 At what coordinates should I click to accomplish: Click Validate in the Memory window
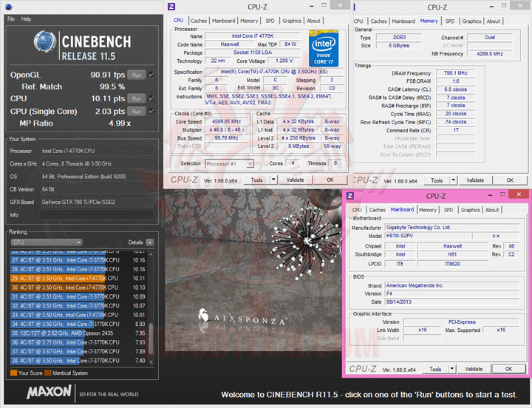click(475, 180)
